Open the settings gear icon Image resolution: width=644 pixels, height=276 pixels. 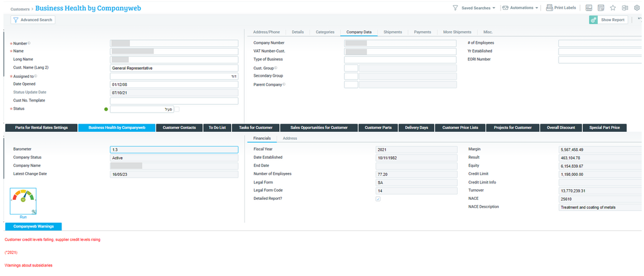[637, 8]
